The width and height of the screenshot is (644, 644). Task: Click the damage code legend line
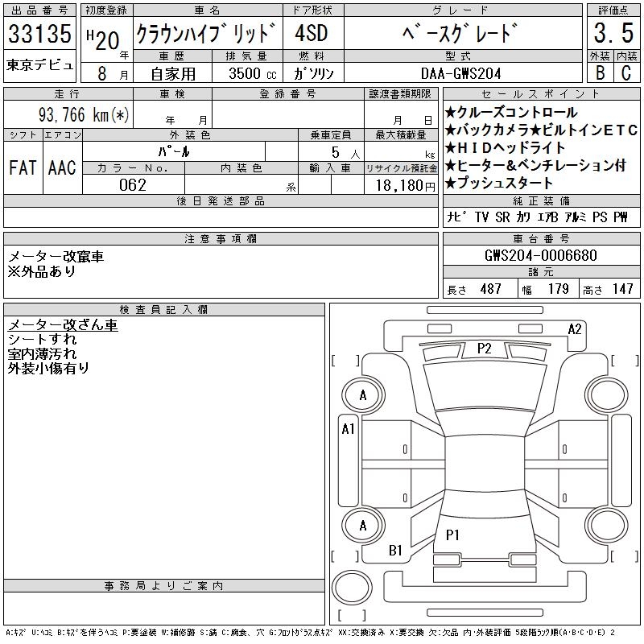click(311, 633)
